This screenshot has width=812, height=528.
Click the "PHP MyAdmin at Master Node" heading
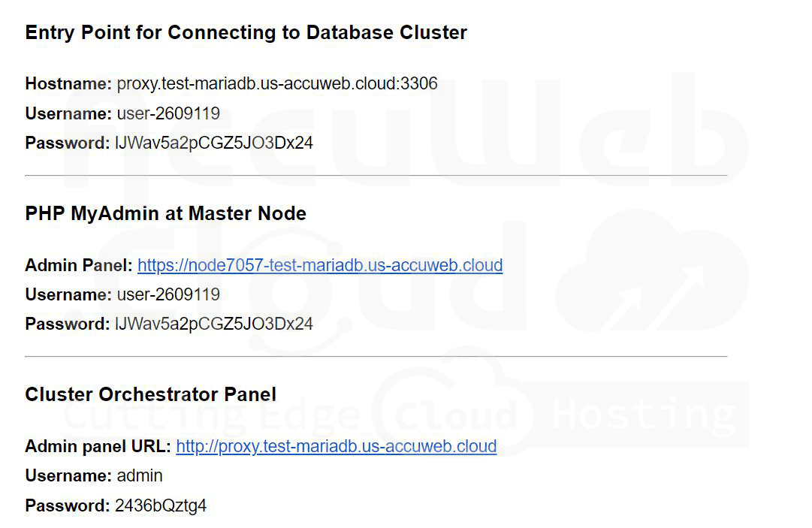165,213
